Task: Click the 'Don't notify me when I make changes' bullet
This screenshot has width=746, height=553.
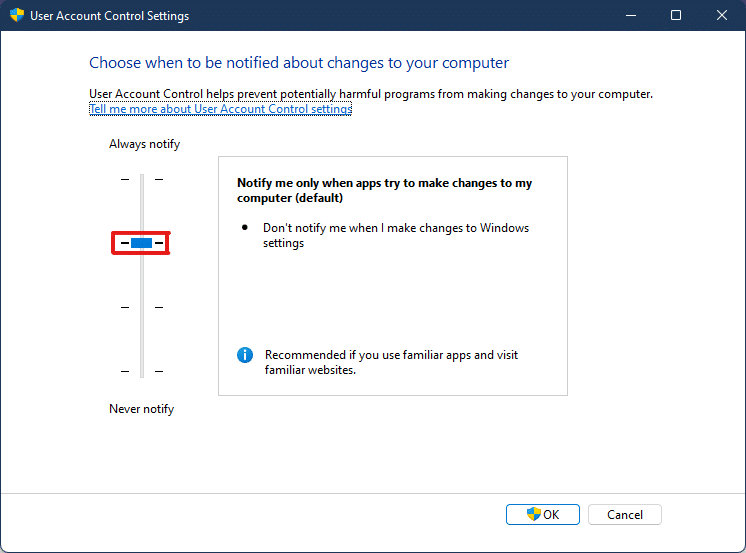Action: click(x=396, y=236)
